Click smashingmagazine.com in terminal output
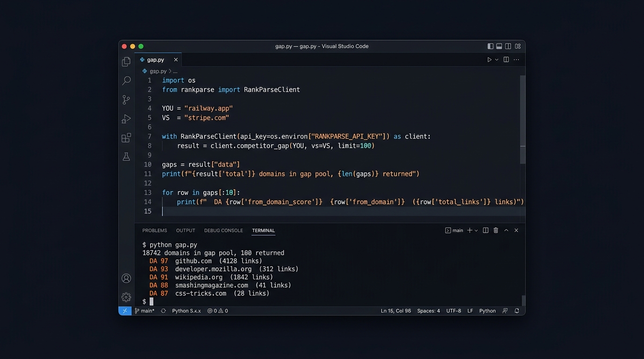This screenshot has height=359, width=644. (x=212, y=285)
